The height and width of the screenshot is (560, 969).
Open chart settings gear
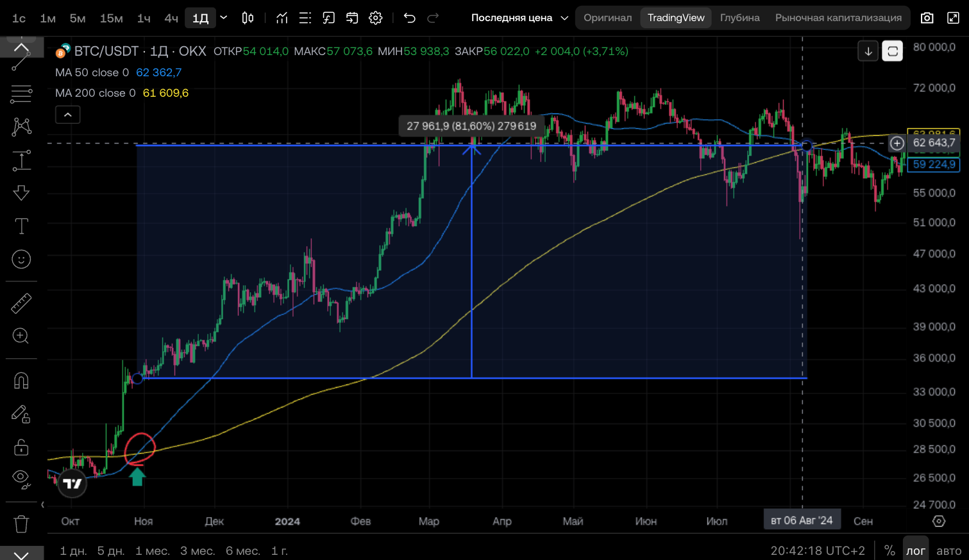376,18
